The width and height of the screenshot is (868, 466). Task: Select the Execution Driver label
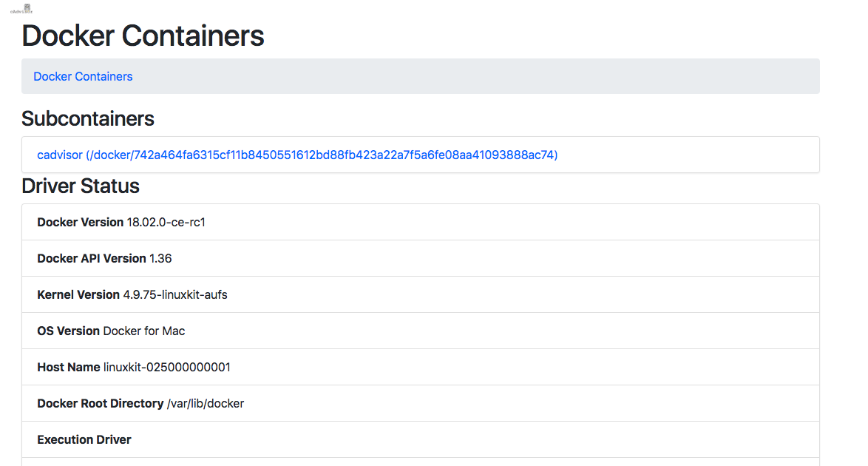click(x=84, y=439)
